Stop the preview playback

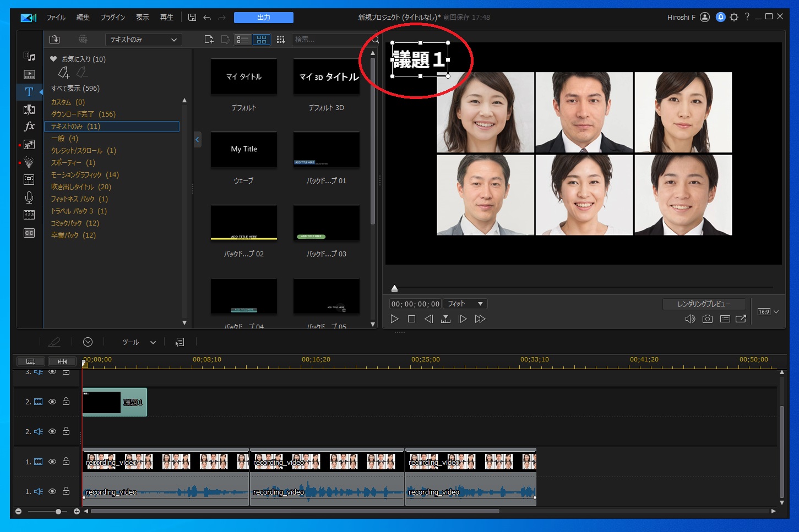411,319
